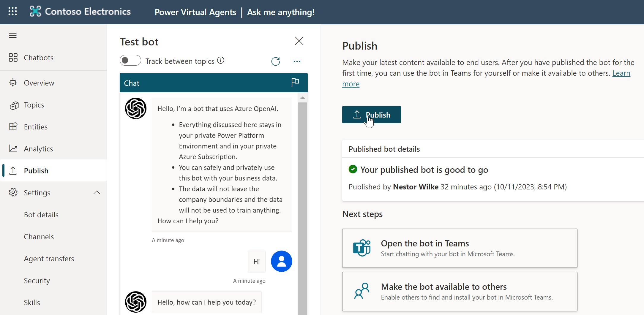The height and width of the screenshot is (315, 644).
Task: Collapse the navigation with hamburger icon
Action: pyautogui.click(x=13, y=36)
